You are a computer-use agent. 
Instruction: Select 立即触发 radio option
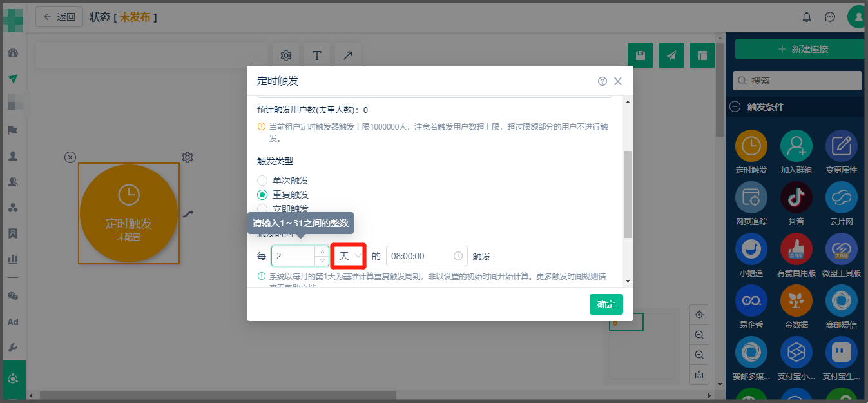tap(262, 208)
